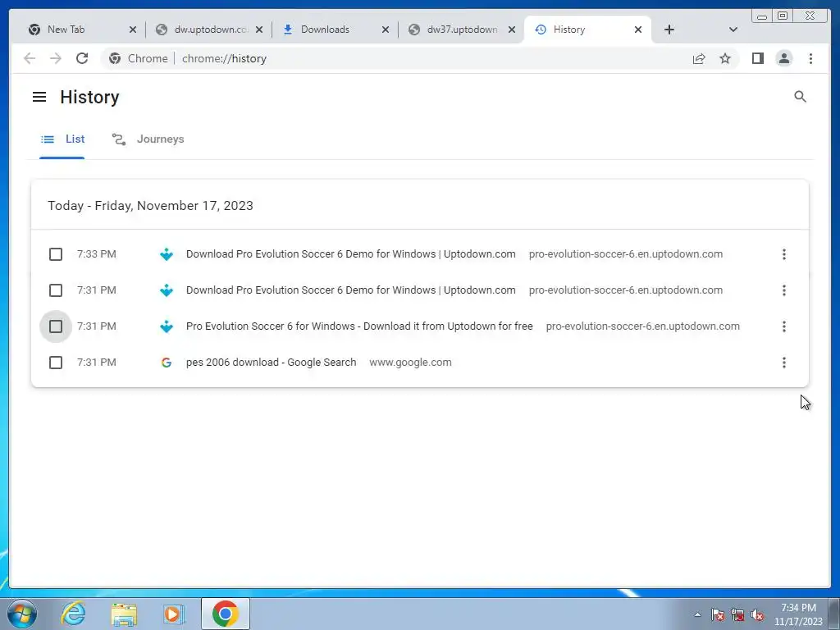Bookmark this page with the star icon
Screen dimensions: 840x630
point(725,58)
